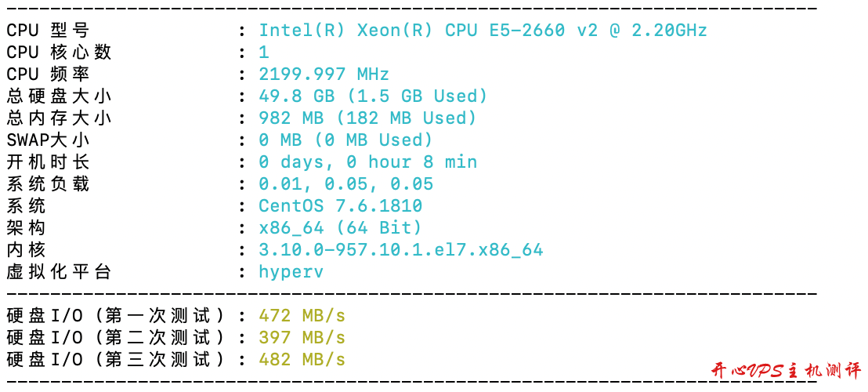Viewport: 868px width, 392px height.
Task: Select the second disk I/O result 397 MB/s
Action: tap(302, 338)
